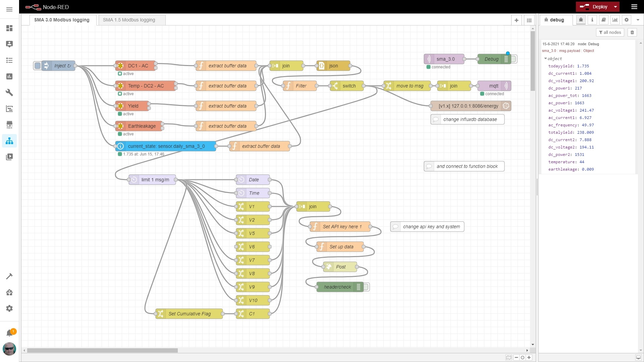Toggle the Debug node output button
Screen dimensions: 644x362
point(514,59)
